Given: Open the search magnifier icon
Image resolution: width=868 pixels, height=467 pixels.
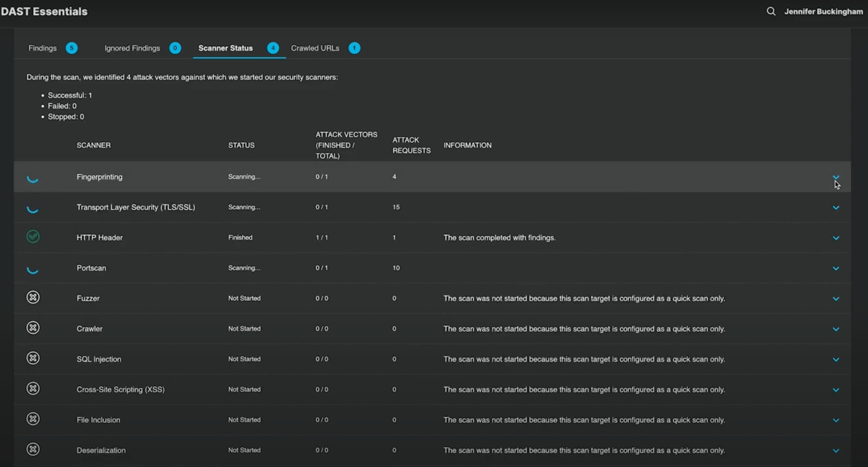Looking at the screenshot, I should (x=771, y=11).
